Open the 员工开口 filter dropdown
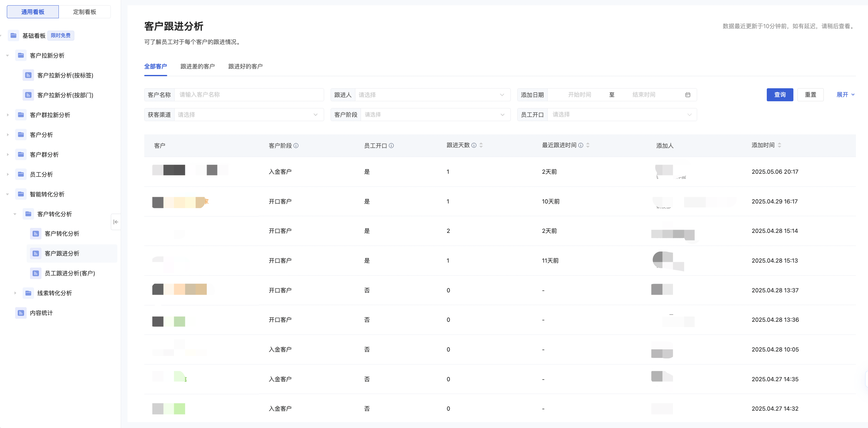 click(x=622, y=115)
